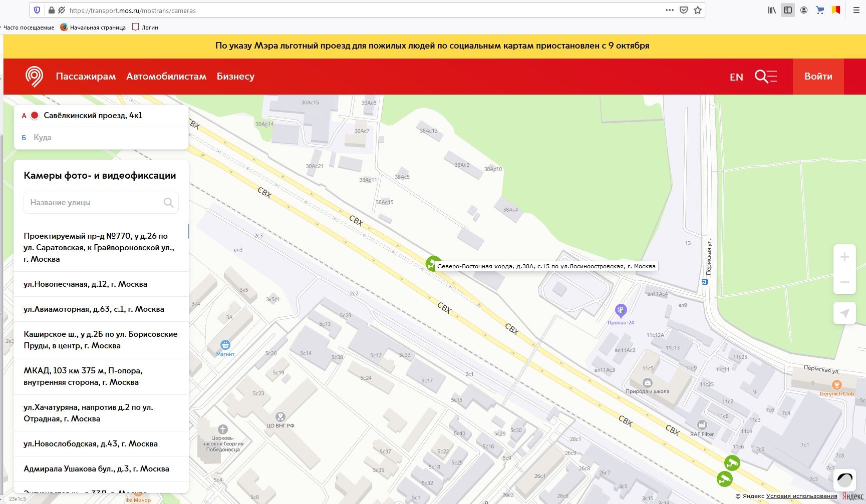Bookmark this page with star icon
866x504 pixels.
(x=698, y=11)
